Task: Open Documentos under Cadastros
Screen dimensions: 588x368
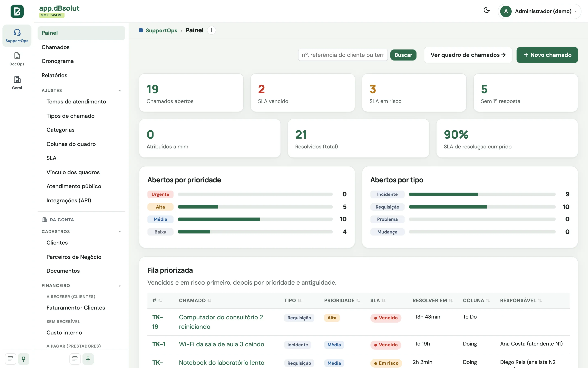Action: [x=84, y=271]
